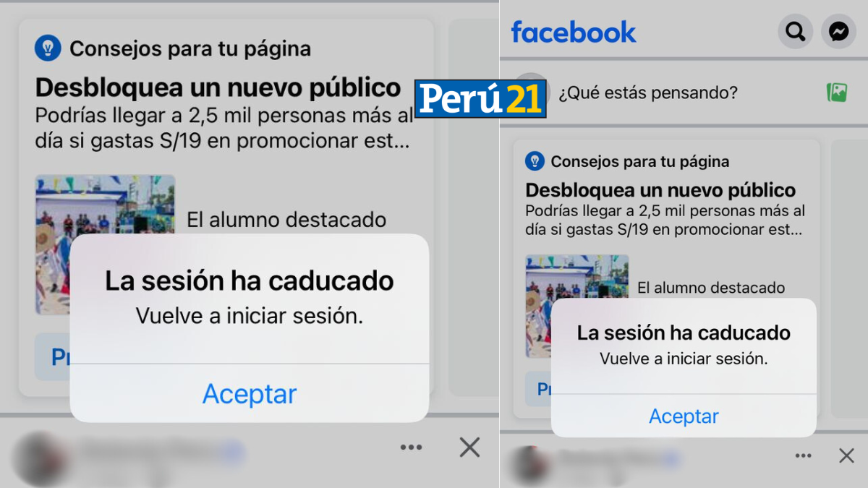Dismiss right post with X icon
Viewport: 868px width, 488px height.
(x=846, y=455)
